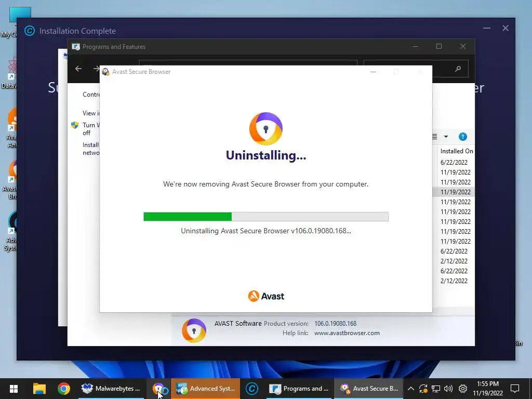
Task: Click the sync update tray icon
Action: 423,389
